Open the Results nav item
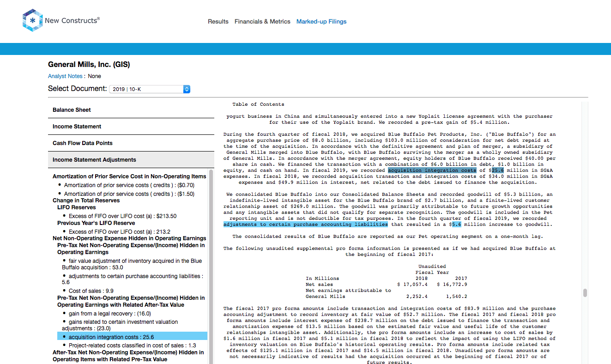This screenshot has height=364, width=611. click(218, 21)
